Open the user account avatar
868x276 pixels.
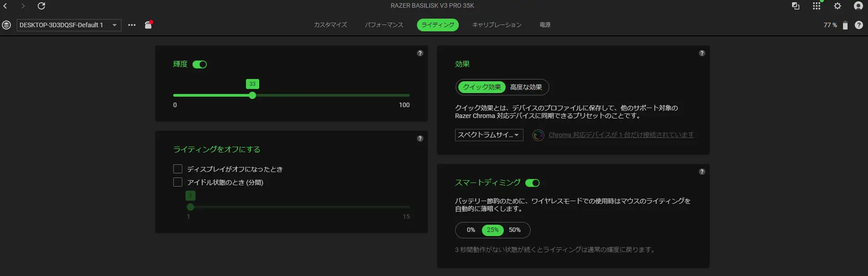[x=858, y=6]
